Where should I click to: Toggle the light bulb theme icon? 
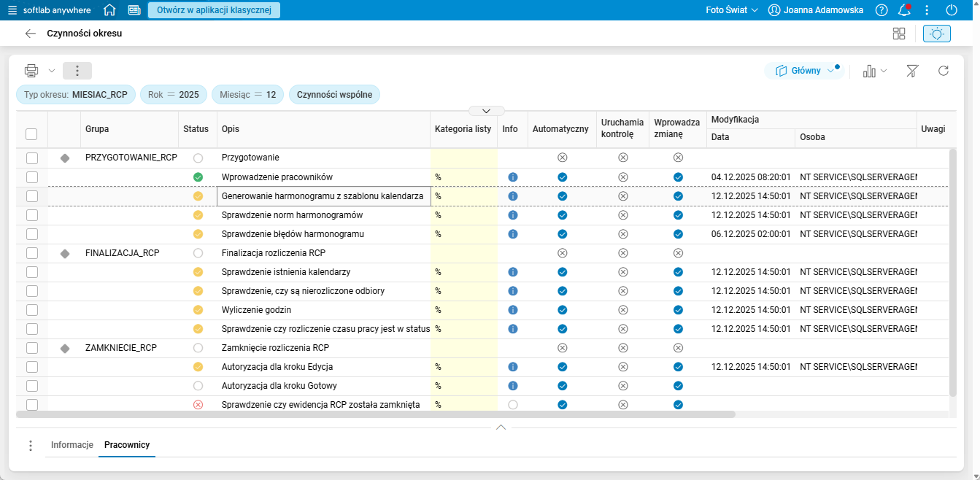937,34
